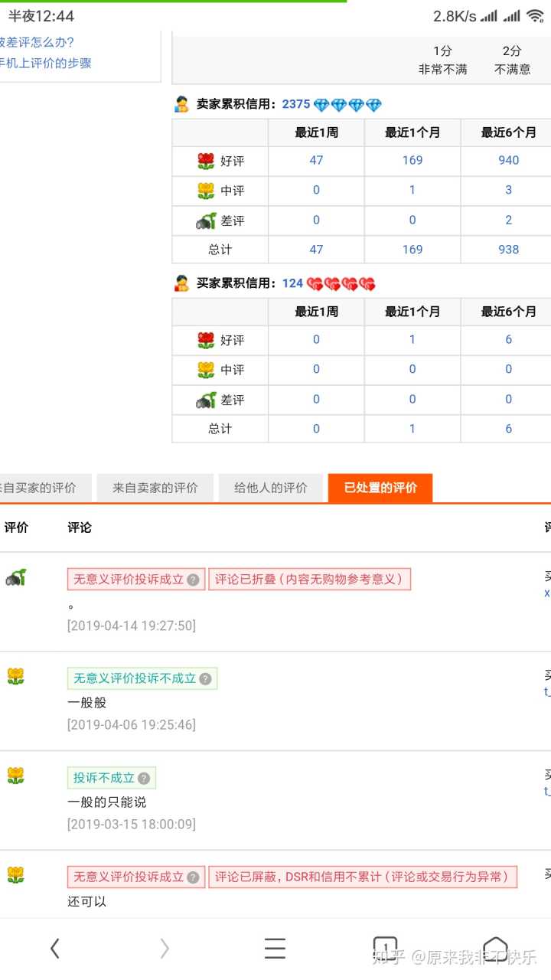Click the help icon beside 无意义评价投诉成立 dated 2019-04-14
The image size is (551, 980).
pyautogui.click(x=194, y=580)
